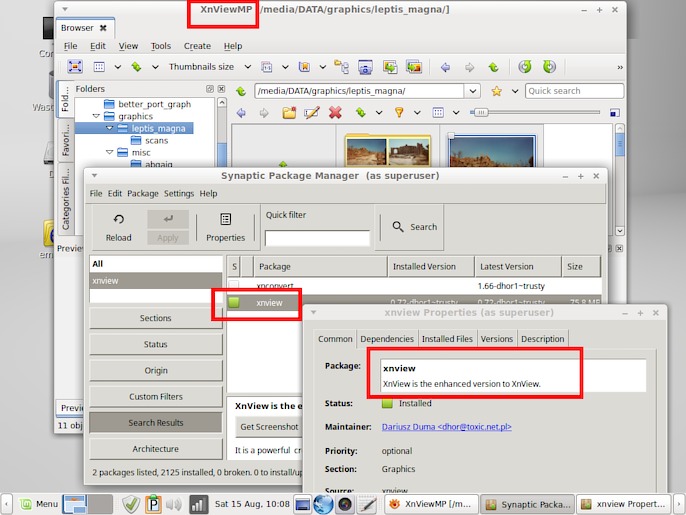The height and width of the screenshot is (515, 686).
Task: Open the dropdown next to the filter funnel
Action: [417, 112]
